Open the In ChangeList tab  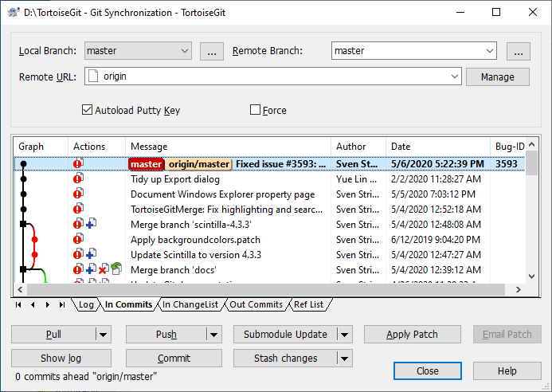tap(190, 304)
